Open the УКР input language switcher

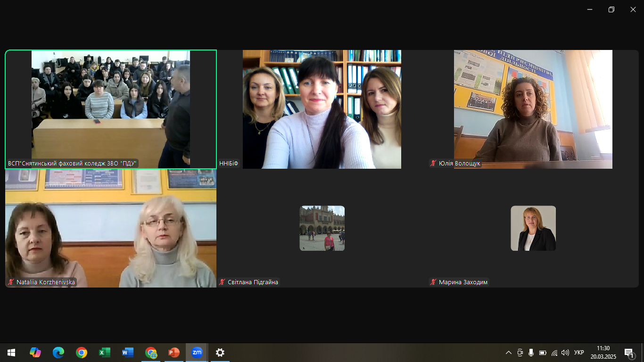point(579,353)
